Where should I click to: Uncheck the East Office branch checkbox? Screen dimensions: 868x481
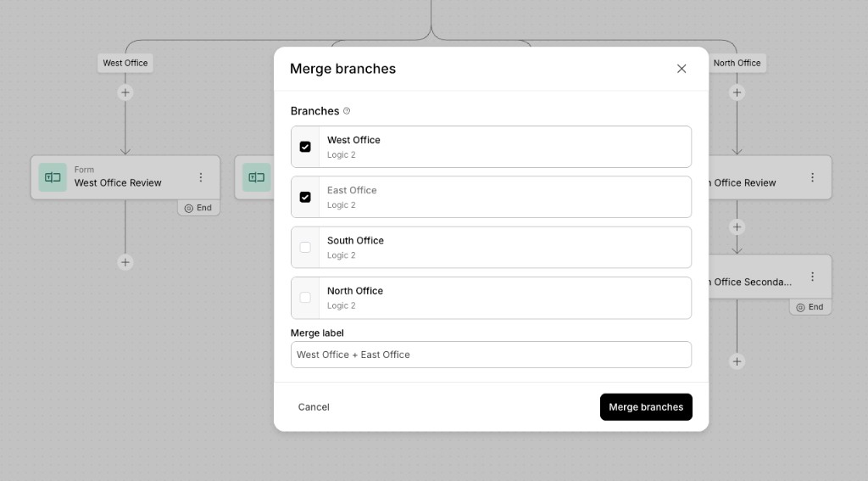(305, 198)
